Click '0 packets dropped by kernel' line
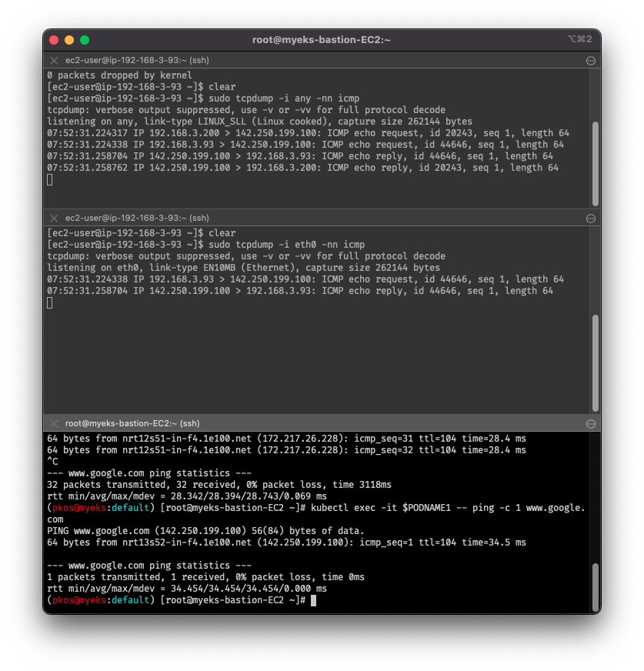The height and width of the screenshot is (671, 644). click(x=119, y=75)
